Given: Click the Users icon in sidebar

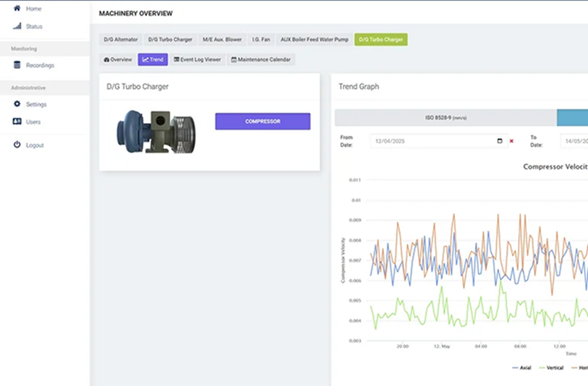Looking at the screenshot, I should click(x=17, y=121).
